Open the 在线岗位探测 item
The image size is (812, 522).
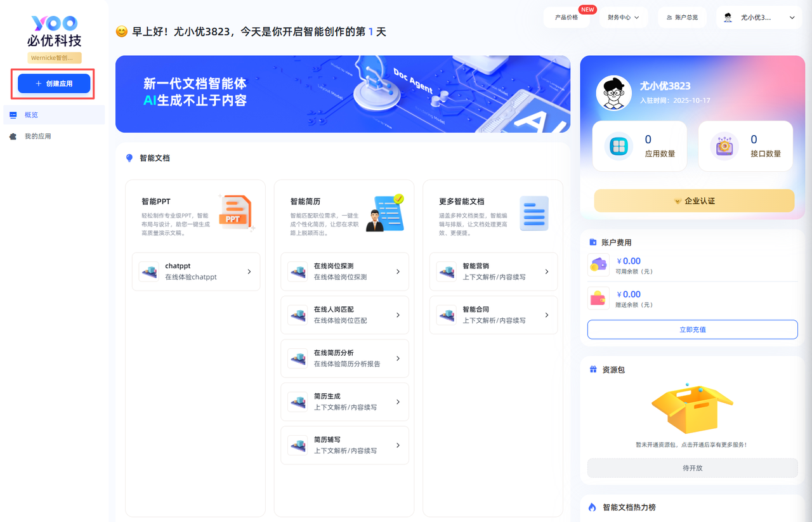[x=344, y=271]
